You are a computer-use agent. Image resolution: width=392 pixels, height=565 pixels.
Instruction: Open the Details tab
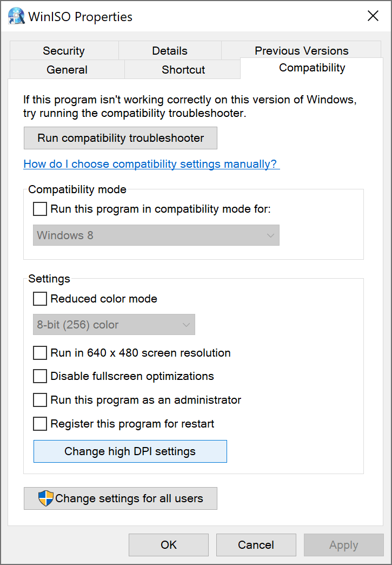[169, 50]
